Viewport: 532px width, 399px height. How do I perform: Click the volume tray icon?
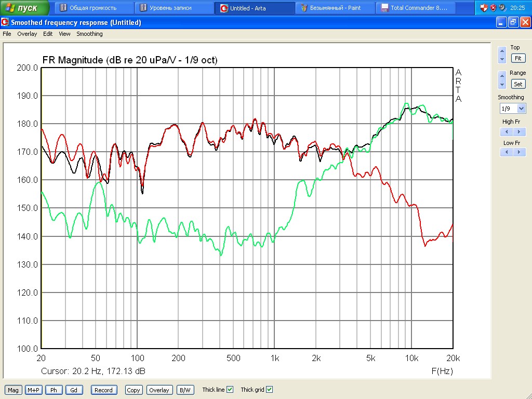pyautogui.click(x=502, y=8)
